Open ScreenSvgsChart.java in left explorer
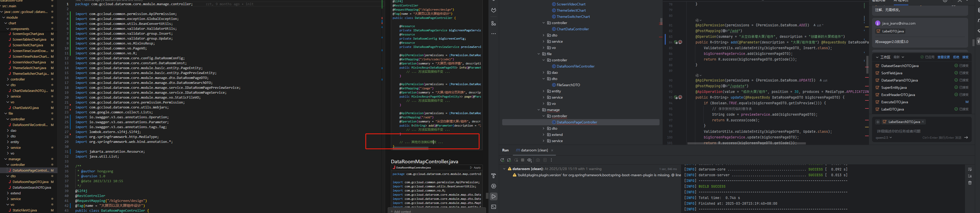This screenshot has width=980, height=213. [28, 34]
